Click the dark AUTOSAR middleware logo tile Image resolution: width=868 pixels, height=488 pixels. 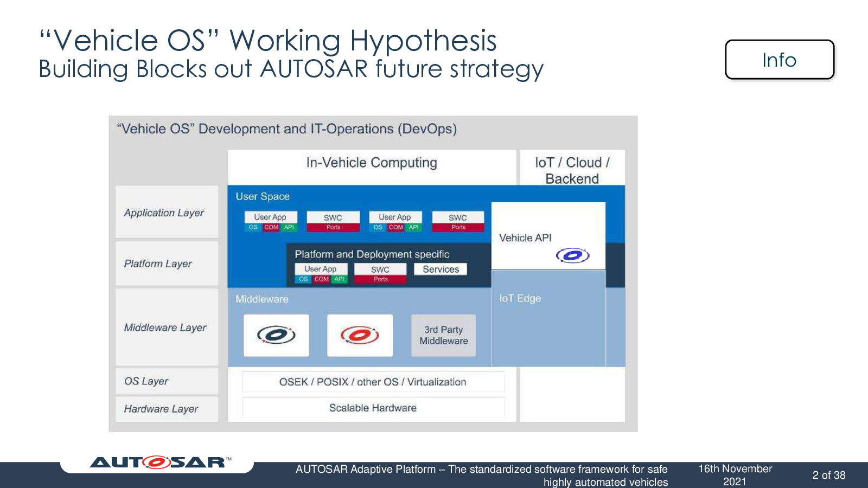[x=276, y=335]
